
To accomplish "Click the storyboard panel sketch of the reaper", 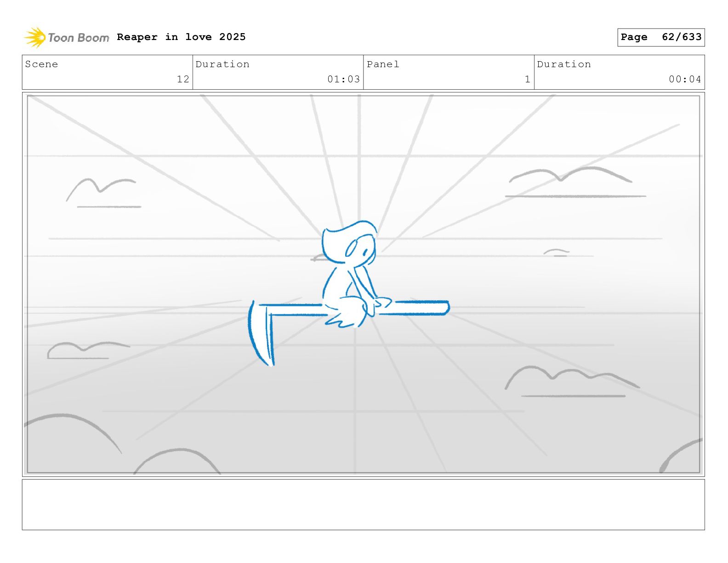I will (x=363, y=284).
